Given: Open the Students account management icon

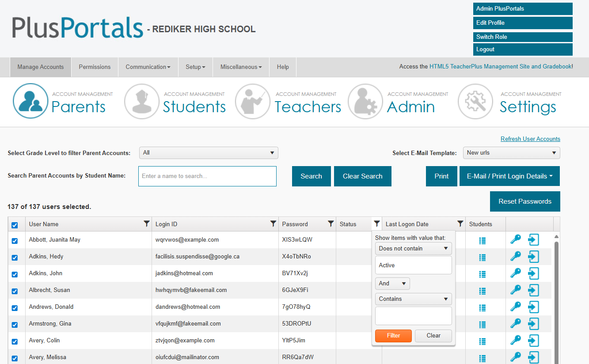Looking at the screenshot, I should (x=142, y=101).
